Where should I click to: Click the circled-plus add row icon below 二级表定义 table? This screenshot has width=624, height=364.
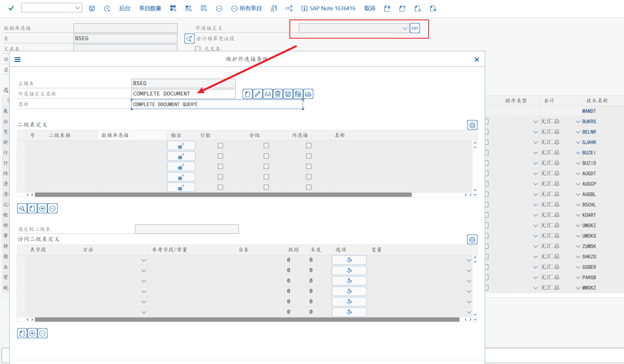pyautogui.click(x=42, y=208)
